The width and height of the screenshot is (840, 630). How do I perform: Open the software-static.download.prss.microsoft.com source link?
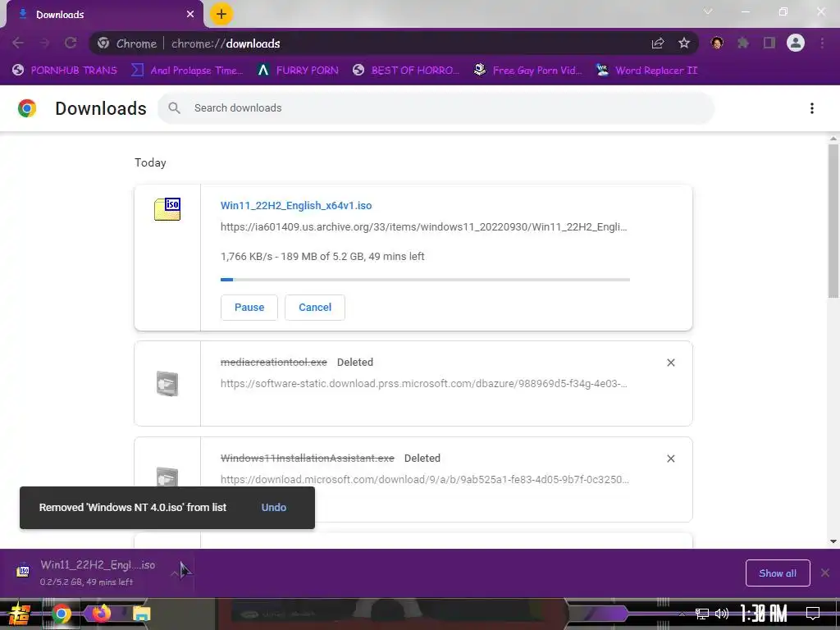424,384
